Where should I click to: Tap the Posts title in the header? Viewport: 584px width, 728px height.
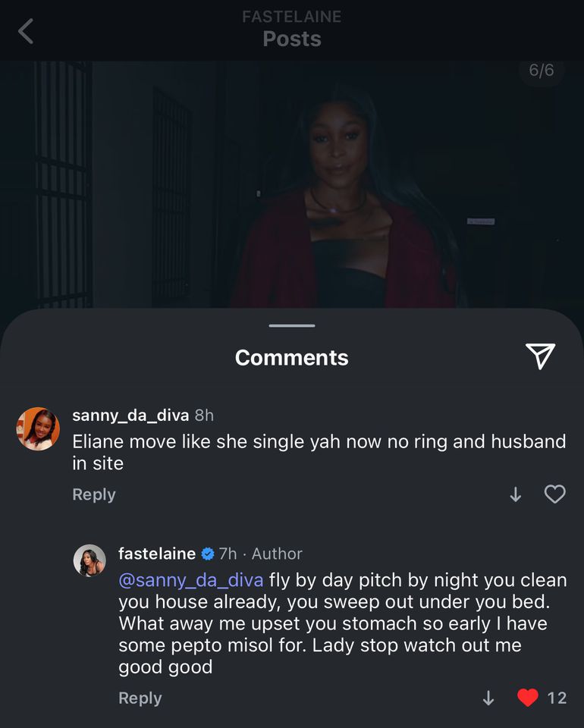292,39
